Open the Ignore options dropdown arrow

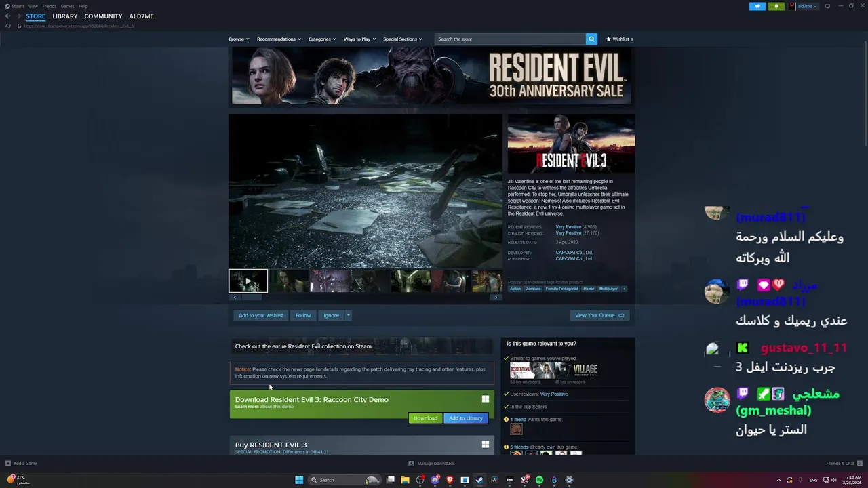349,315
